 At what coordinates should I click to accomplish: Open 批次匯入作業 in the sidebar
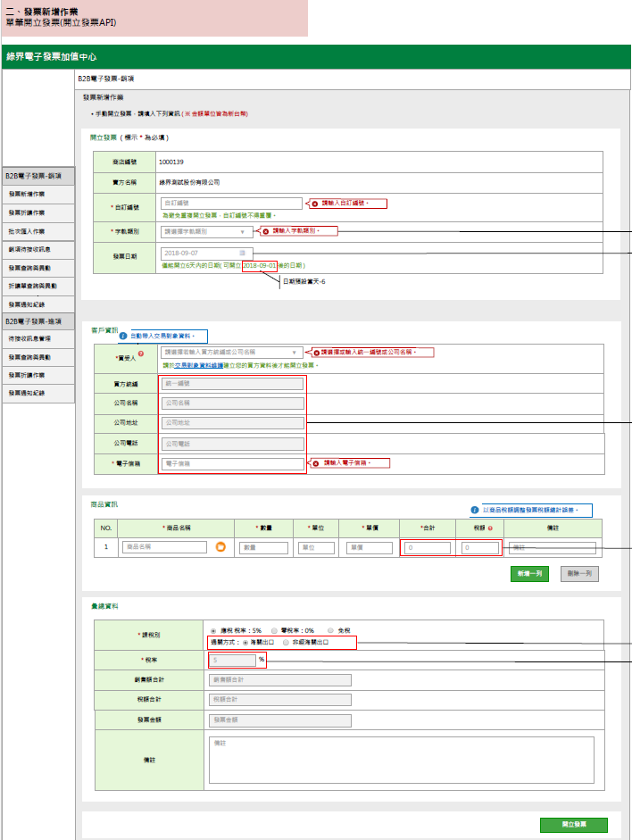pyautogui.click(x=27, y=231)
